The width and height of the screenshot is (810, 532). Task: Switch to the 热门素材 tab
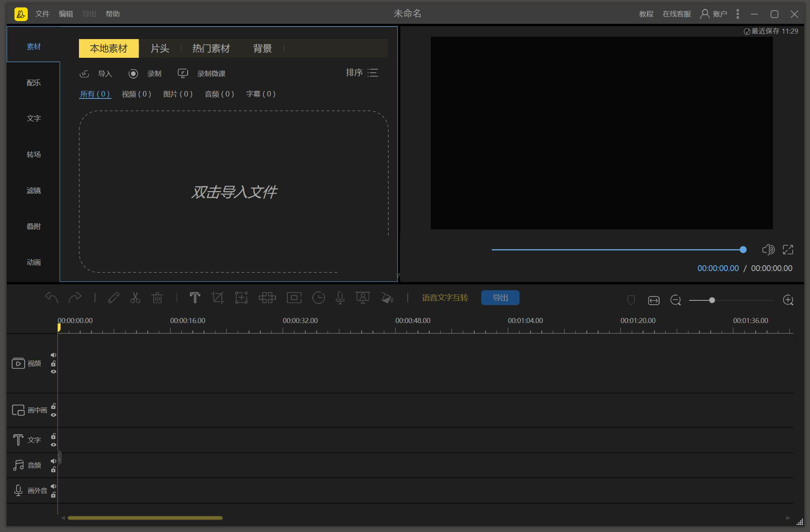pos(211,48)
